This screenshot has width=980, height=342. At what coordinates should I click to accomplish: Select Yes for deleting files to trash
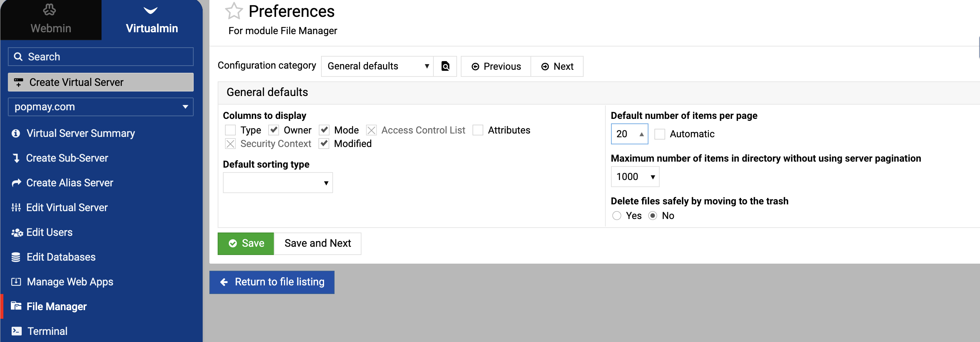[617, 216]
